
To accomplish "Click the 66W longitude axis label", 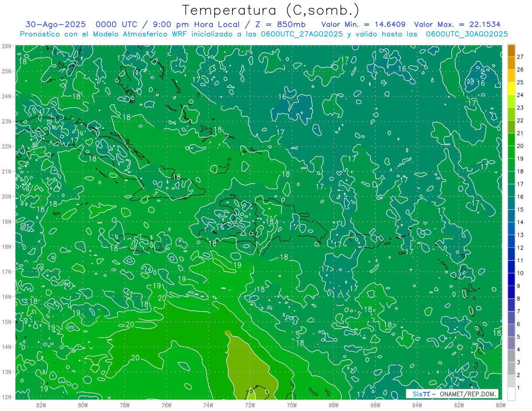I will (376, 405).
